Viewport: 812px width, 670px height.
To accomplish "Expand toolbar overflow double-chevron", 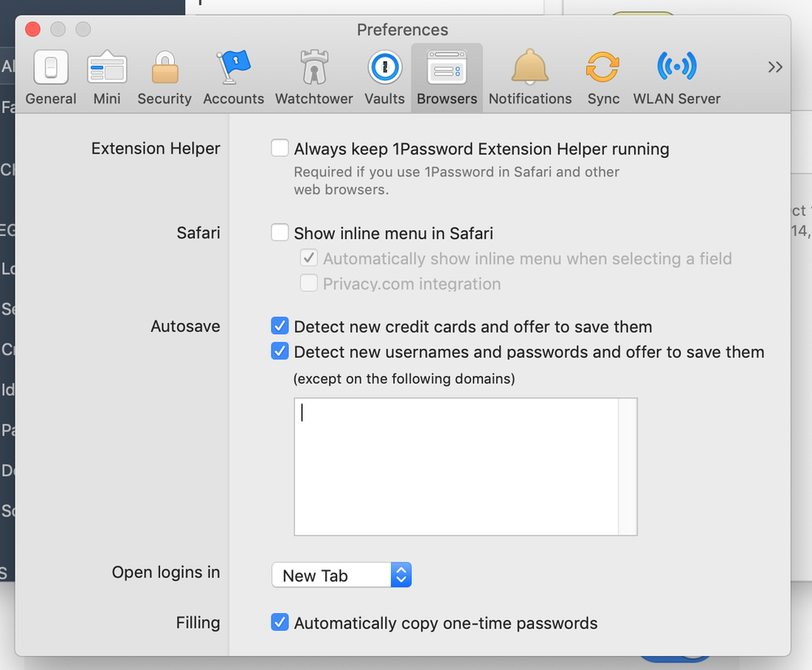I will [775, 67].
